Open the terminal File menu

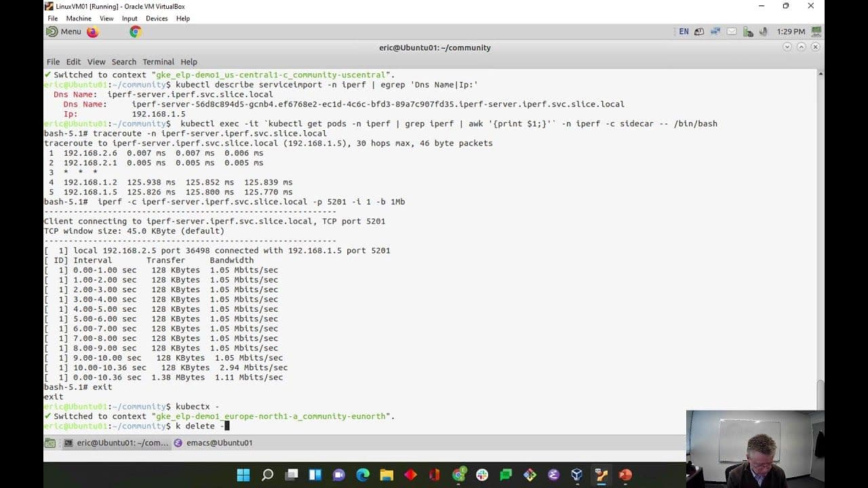(53, 62)
